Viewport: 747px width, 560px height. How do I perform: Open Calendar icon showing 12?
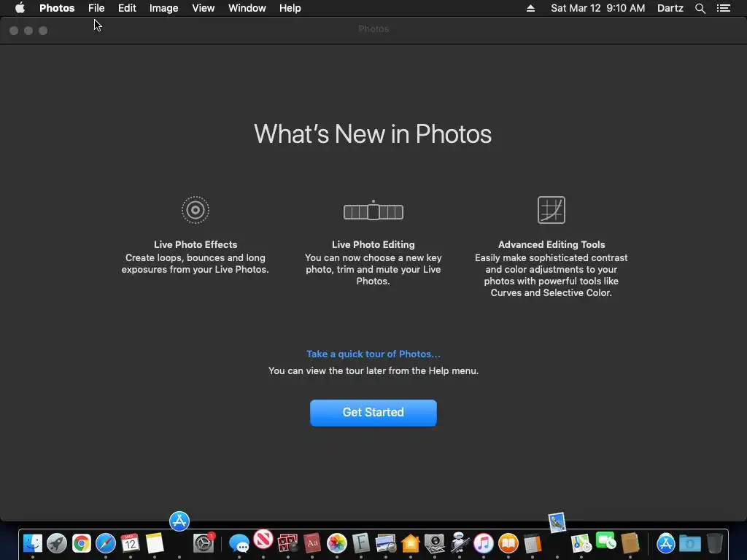tap(130, 542)
